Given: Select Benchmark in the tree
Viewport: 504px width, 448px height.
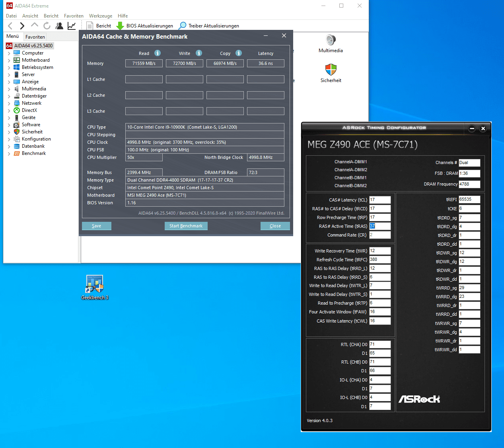Looking at the screenshot, I should [34, 153].
